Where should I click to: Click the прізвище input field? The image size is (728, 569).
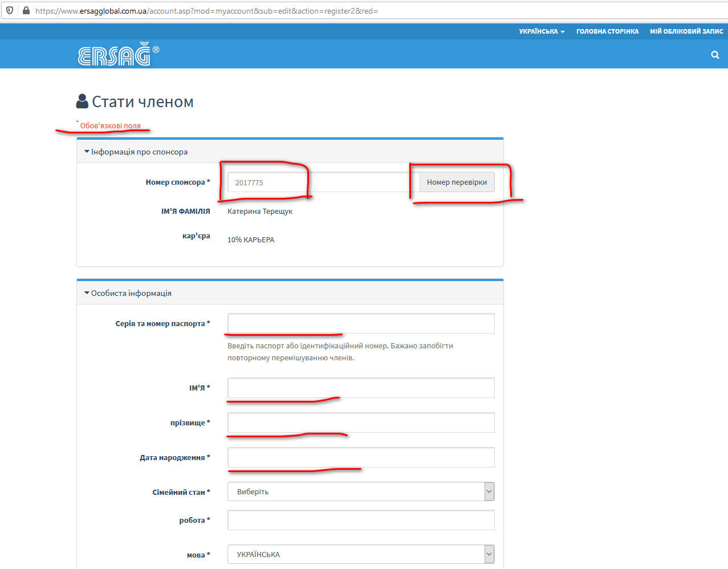(x=360, y=422)
